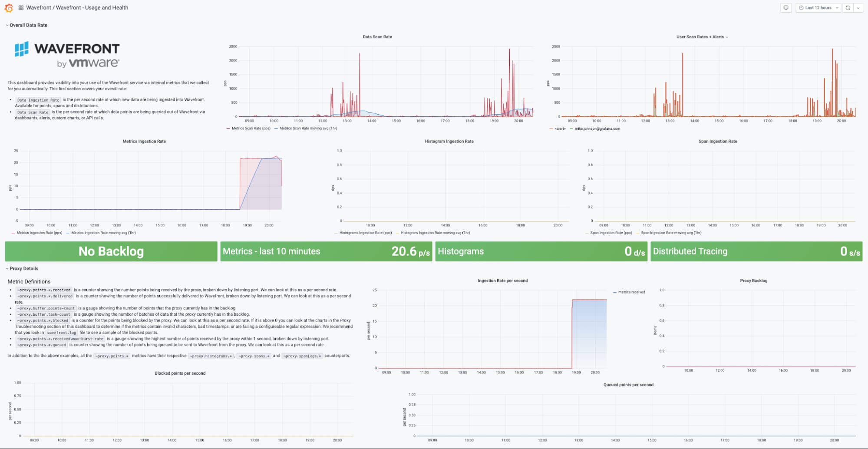868x449 pixels.
Task: Click the ~proxy.buffer.task-count code label
Action: [x=44, y=314]
